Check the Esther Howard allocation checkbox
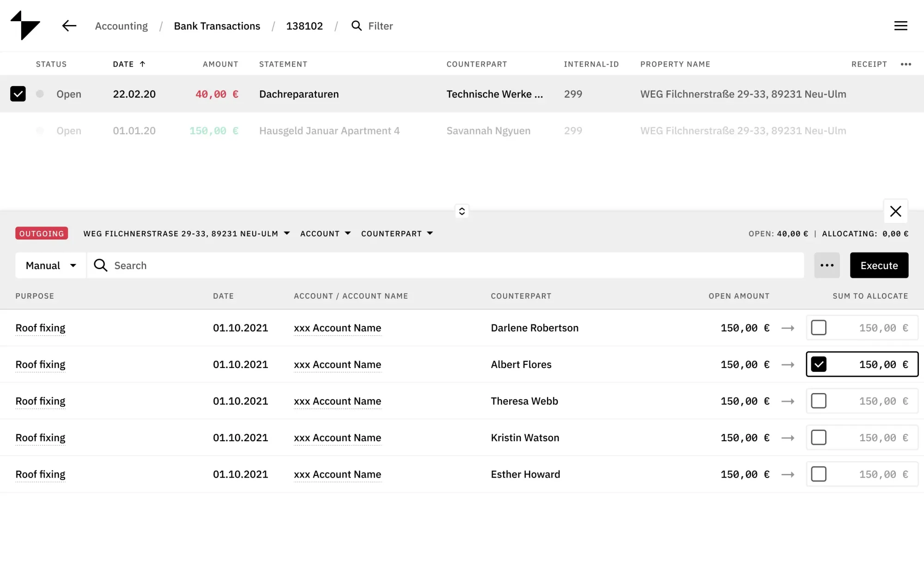This screenshot has height=578, width=924. point(818,474)
